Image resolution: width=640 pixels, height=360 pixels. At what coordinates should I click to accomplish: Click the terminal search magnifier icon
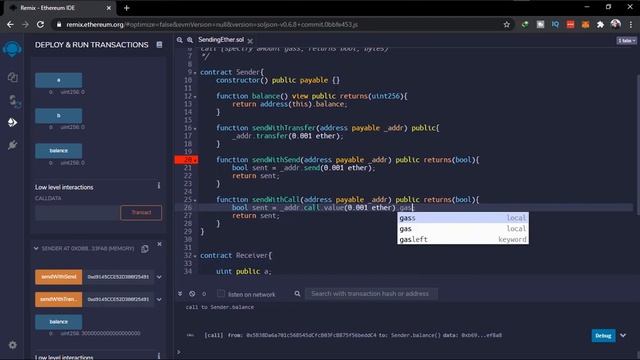297,293
